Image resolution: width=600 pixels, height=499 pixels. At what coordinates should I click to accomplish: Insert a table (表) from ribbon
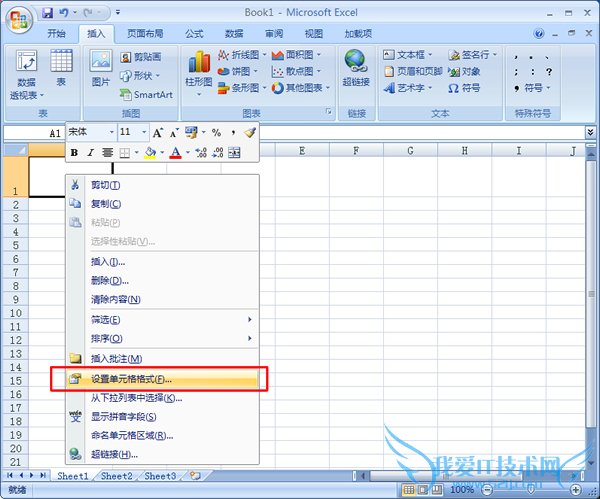(x=61, y=68)
